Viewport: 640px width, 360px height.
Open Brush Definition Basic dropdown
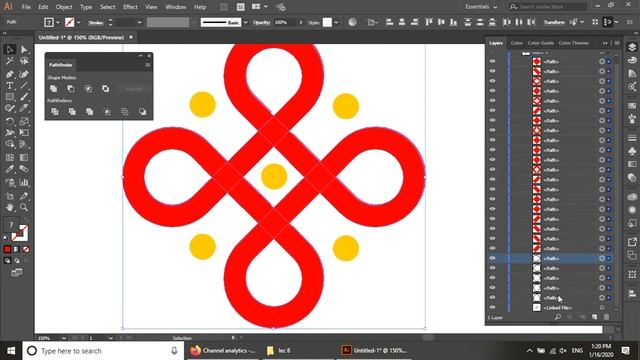[245, 22]
